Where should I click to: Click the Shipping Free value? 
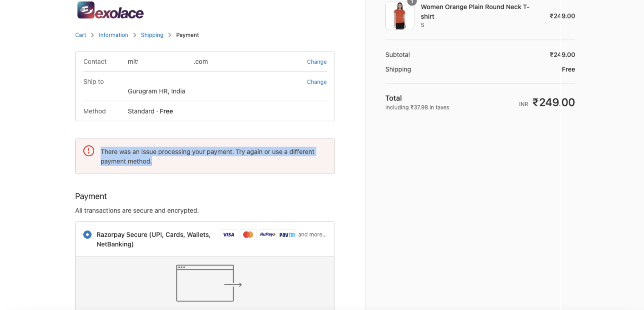[568, 69]
